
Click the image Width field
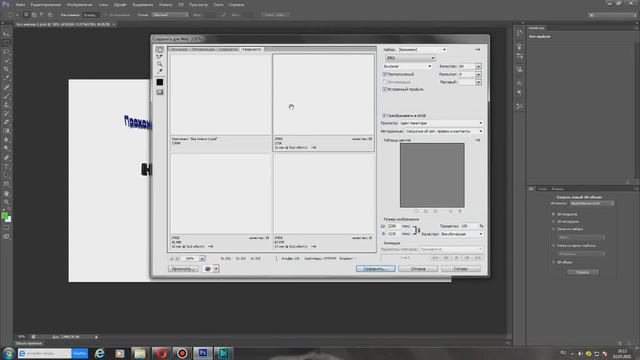393,226
